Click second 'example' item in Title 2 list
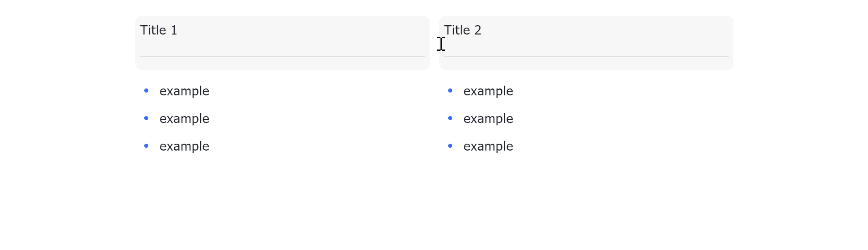This screenshot has height=250, width=868. (488, 119)
